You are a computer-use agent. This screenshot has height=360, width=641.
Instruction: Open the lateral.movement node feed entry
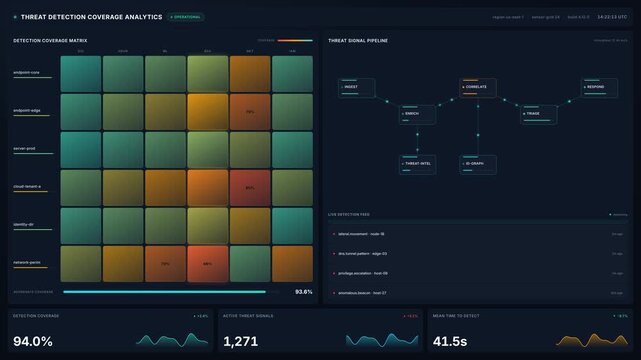tap(478, 234)
